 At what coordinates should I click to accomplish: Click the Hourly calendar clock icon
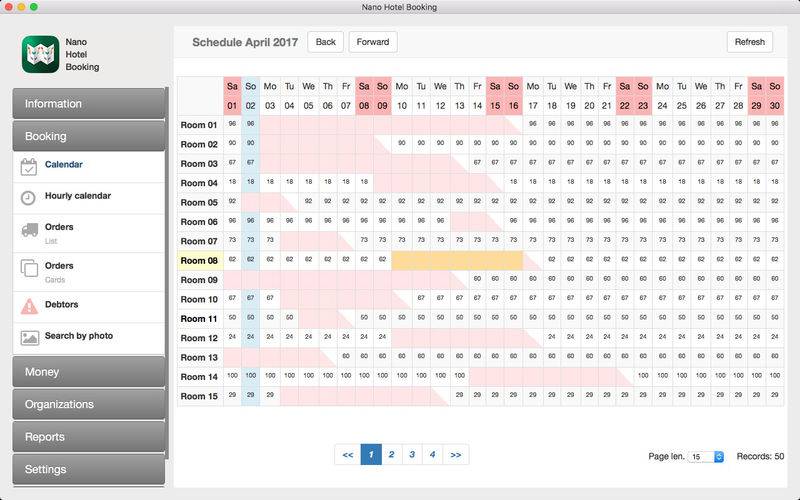[28, 198]
